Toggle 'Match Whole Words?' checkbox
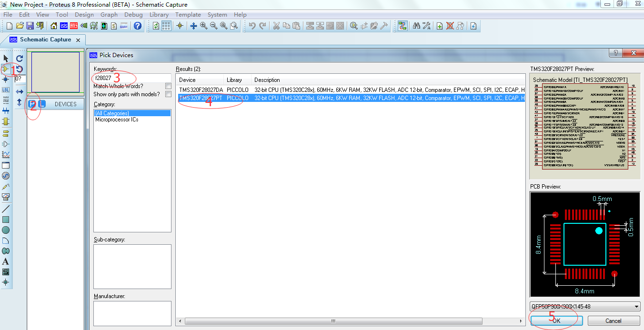644x330 pixels. point(168,86)
